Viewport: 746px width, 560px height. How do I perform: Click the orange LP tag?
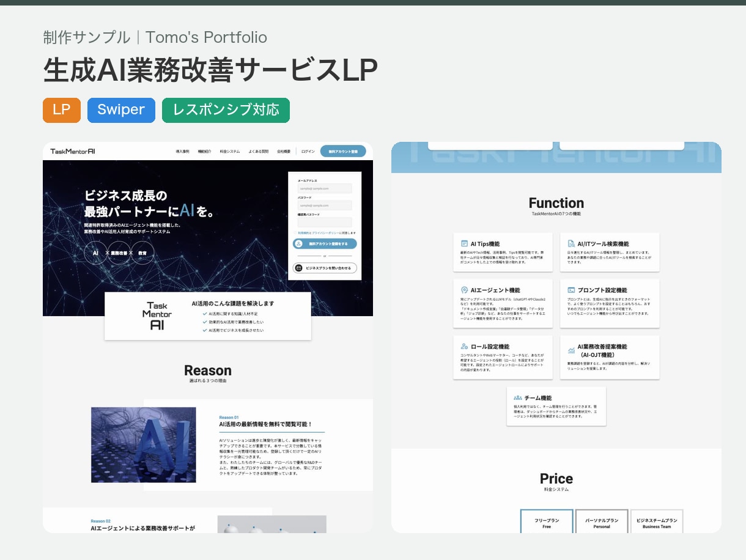pyautogui.click(x=62, y=110)
